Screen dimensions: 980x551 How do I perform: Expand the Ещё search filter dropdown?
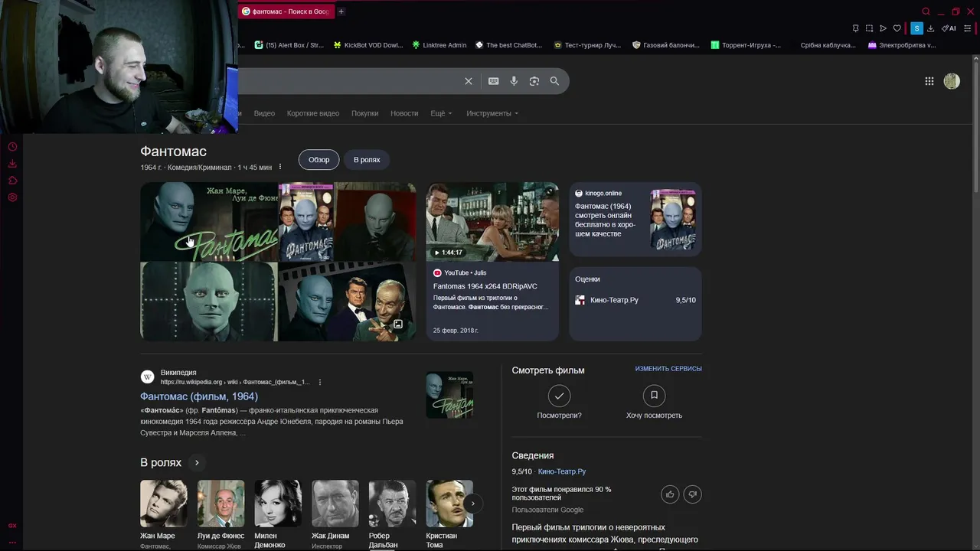click(x=441, y=113)
